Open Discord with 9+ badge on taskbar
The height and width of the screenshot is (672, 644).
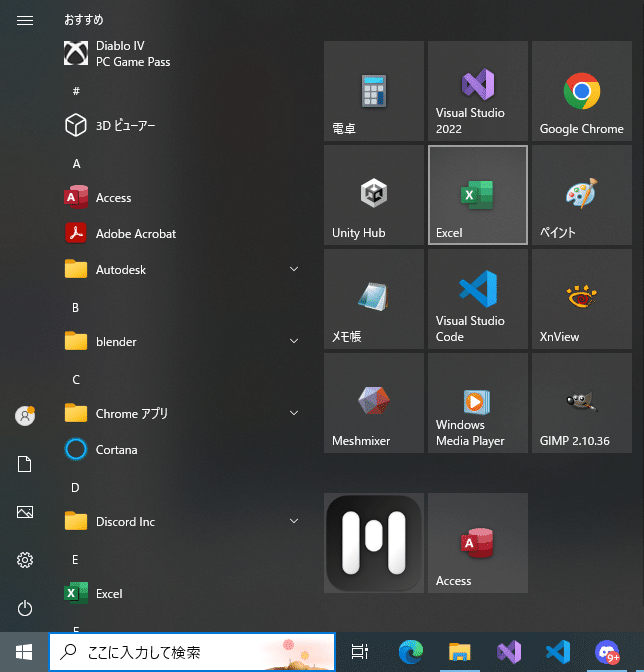pyautogui.click(x=607, y=652)
